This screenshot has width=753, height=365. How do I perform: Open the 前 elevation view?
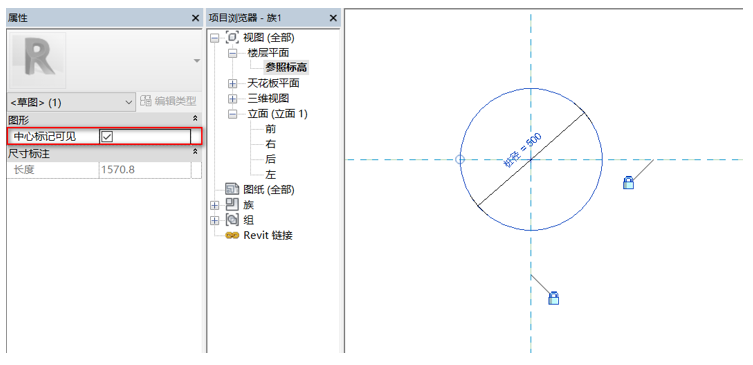click(270, 129)
